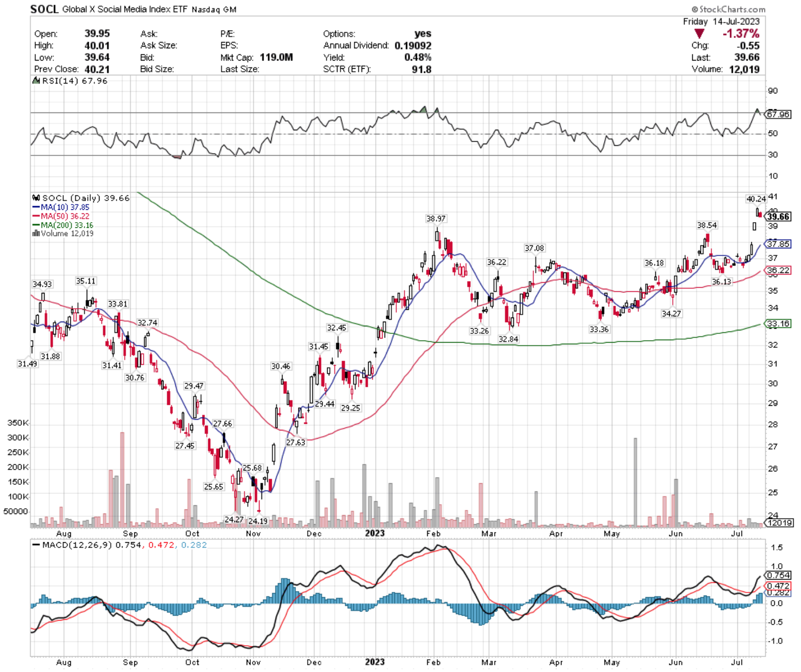Click the 29.47 price label

[x=194, y=386]
